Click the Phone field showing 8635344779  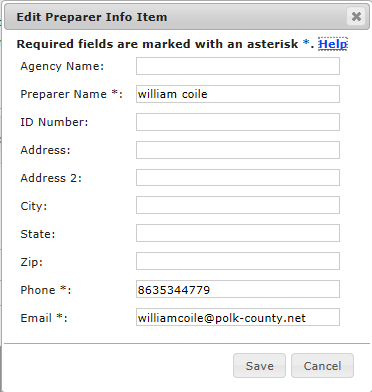point(238,289)
